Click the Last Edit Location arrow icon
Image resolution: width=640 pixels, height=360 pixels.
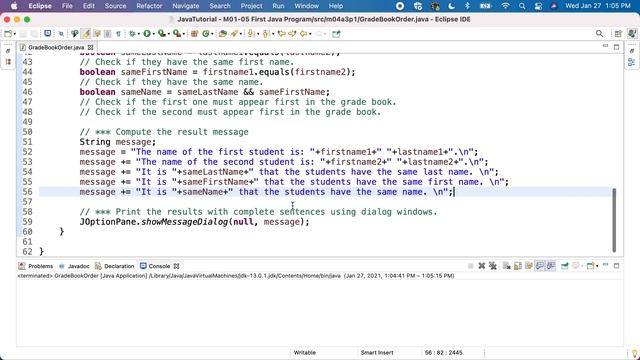pyautogui.click(x=282, y=34)
